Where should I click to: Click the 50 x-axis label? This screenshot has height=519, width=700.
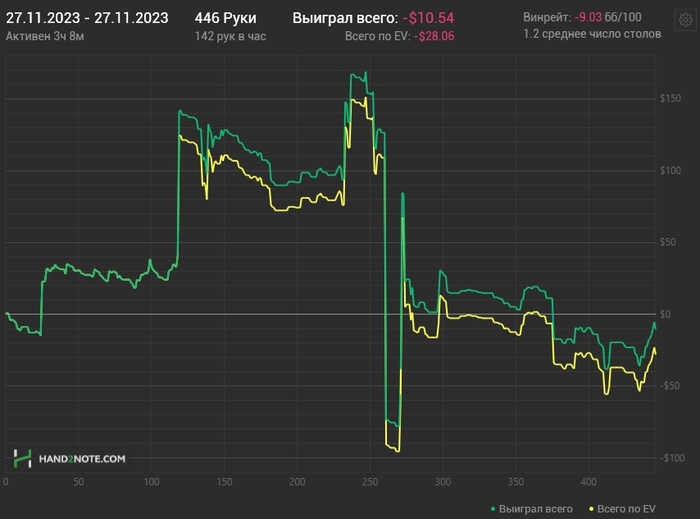click(79, 482)
